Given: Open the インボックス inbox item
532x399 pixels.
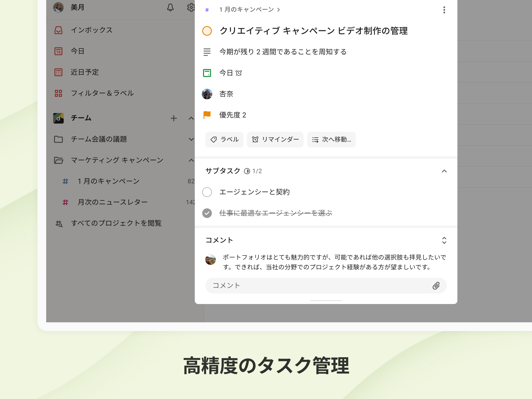Looking at the screenshot, I should tap(91, 30).
